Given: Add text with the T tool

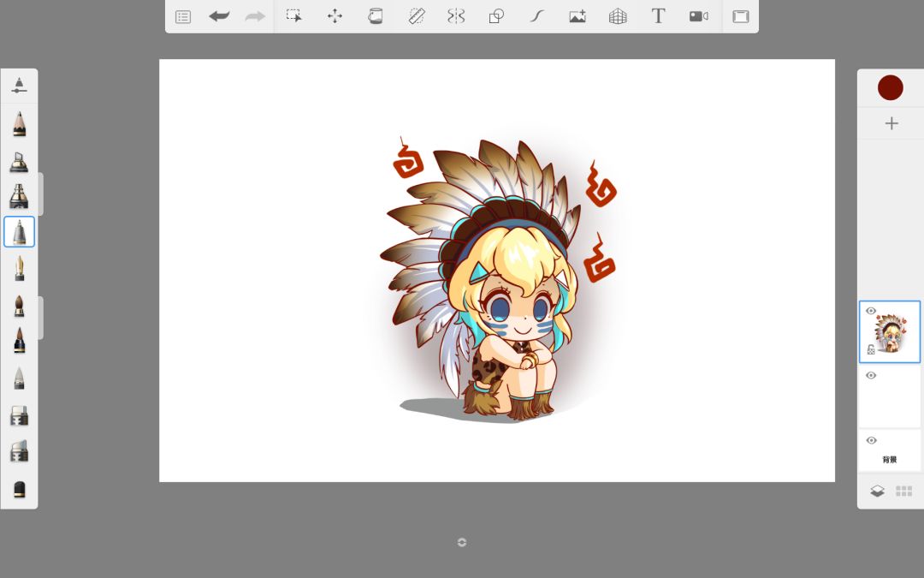Looking at the screenshot, I should 658,16.
